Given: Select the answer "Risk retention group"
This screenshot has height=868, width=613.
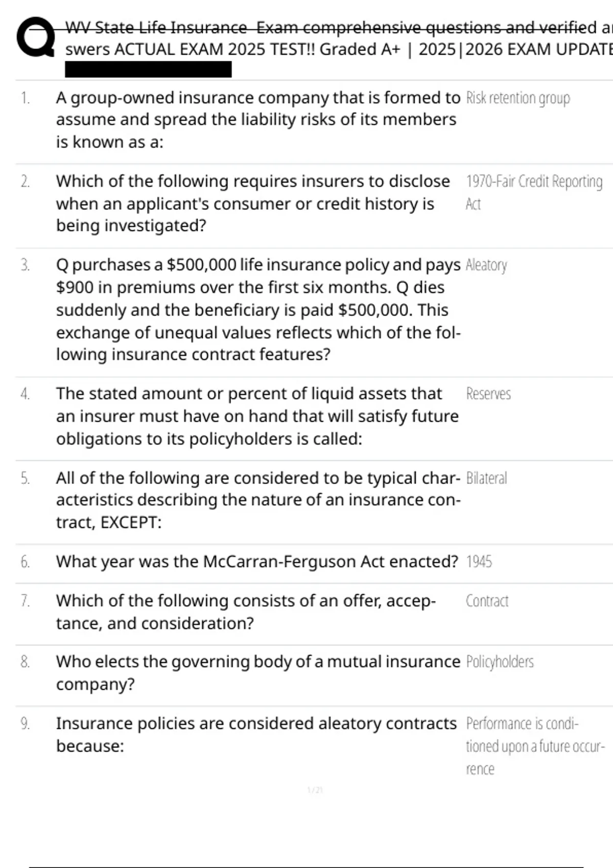Looking at the screenshot, I should (x=518, y=98).
